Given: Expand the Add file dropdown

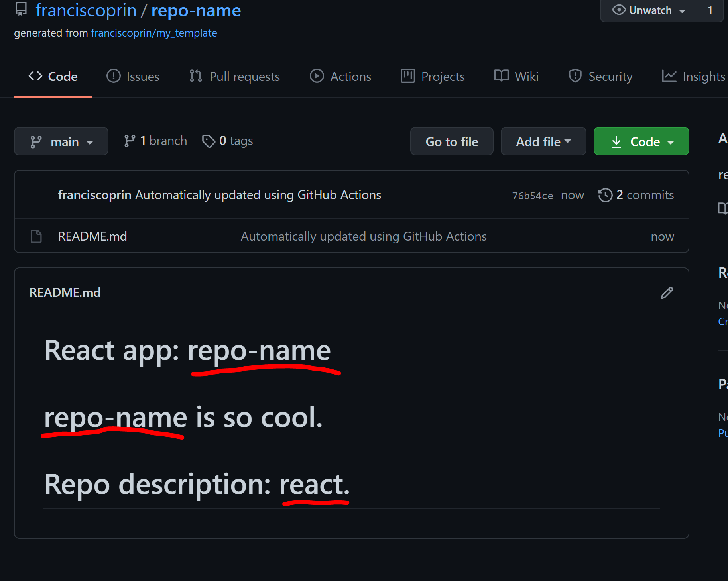Looking at the screenshot, I should (543, 141).
